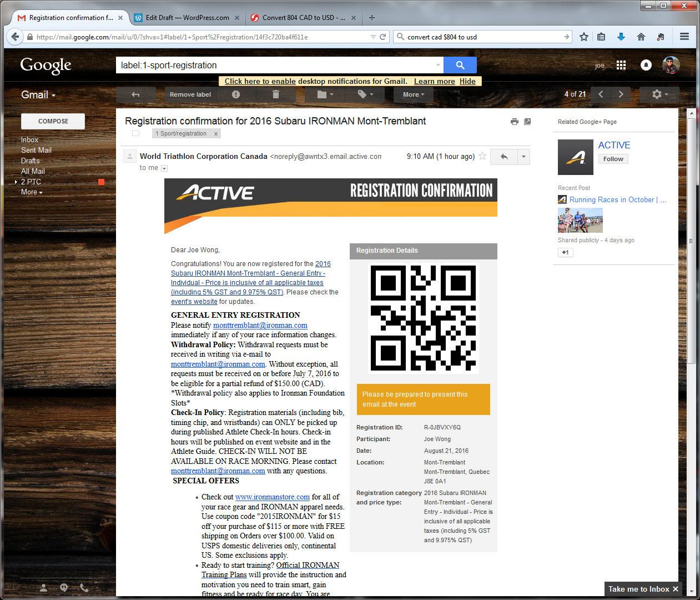Click the Delete trash icon in toolbar
The width and height of the screenshot is (700, 600).
click(275, 94)
